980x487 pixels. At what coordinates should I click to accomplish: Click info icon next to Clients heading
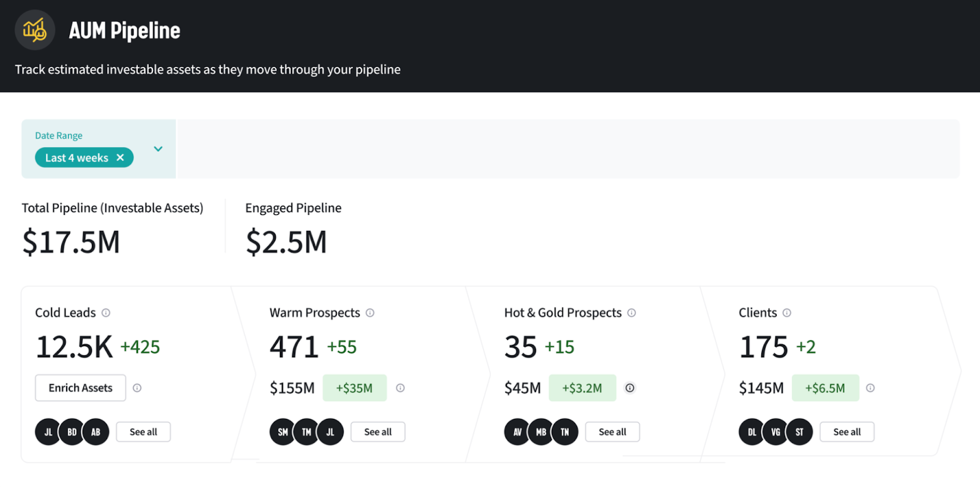787,313
